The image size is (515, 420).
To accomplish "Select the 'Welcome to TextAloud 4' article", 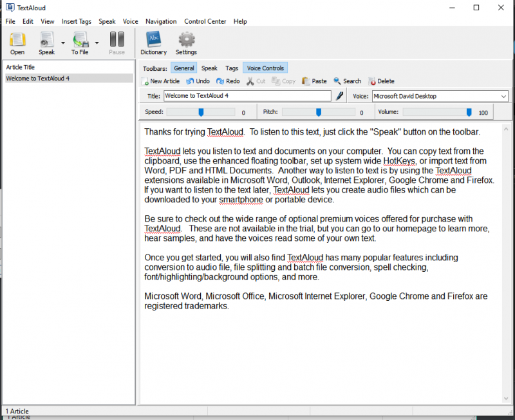I will 69,78.
